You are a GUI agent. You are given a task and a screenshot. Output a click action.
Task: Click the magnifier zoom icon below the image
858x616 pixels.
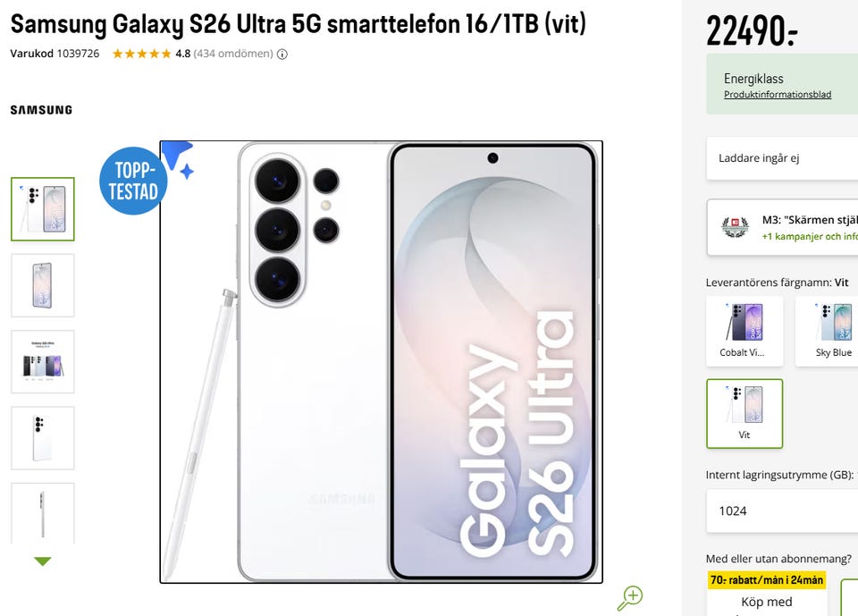pos(630,598)
